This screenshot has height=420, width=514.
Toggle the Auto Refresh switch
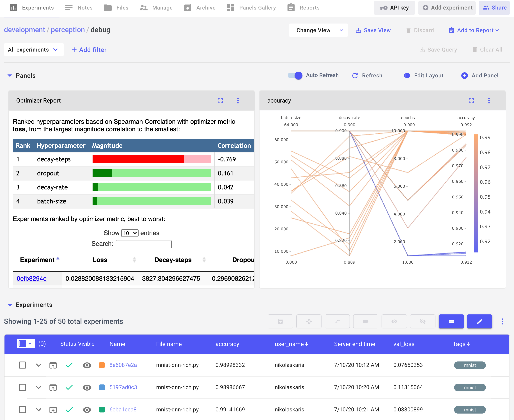pyautogui.click(x=295, y=75)
